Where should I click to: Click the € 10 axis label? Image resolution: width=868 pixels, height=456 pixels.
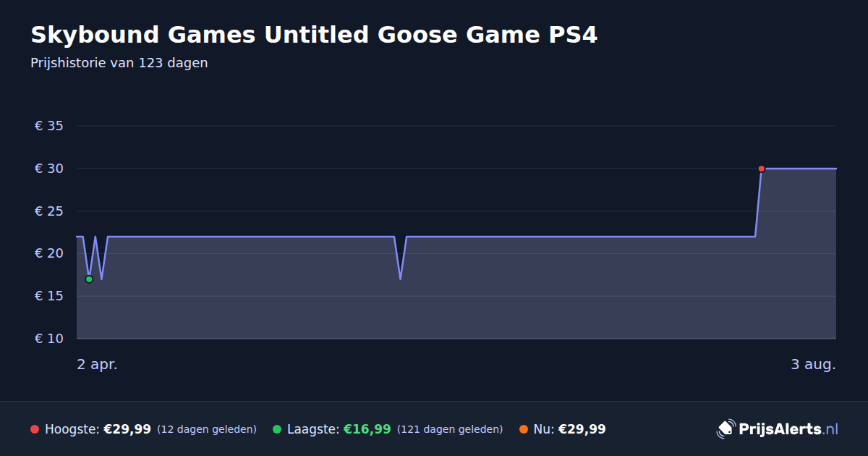tap(49, 339)
